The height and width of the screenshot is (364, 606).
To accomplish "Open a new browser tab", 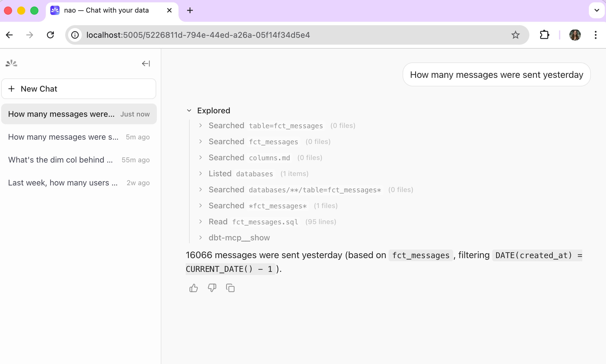I will pyautogui.click(x=190, y=10).
